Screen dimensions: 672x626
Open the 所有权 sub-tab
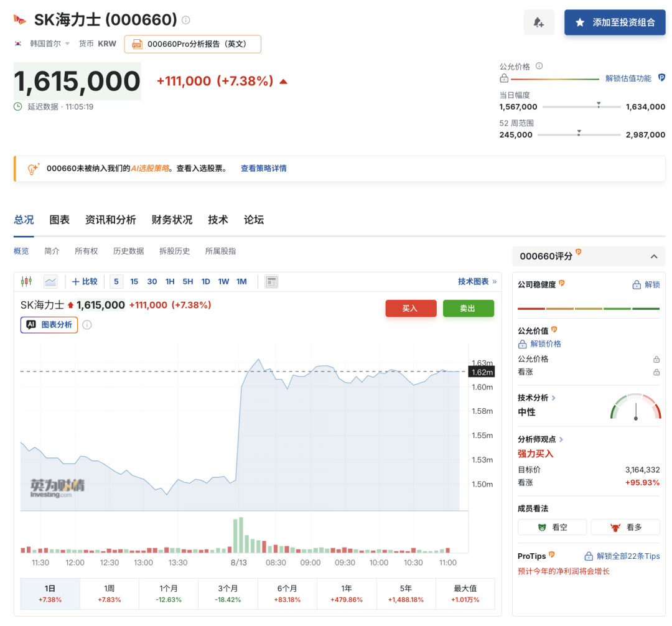86,251
